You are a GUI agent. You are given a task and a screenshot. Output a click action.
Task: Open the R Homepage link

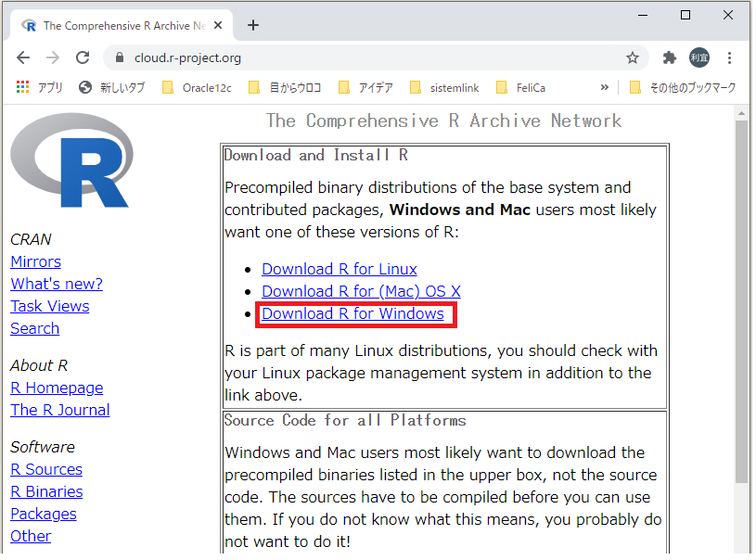tap(57, 388)
